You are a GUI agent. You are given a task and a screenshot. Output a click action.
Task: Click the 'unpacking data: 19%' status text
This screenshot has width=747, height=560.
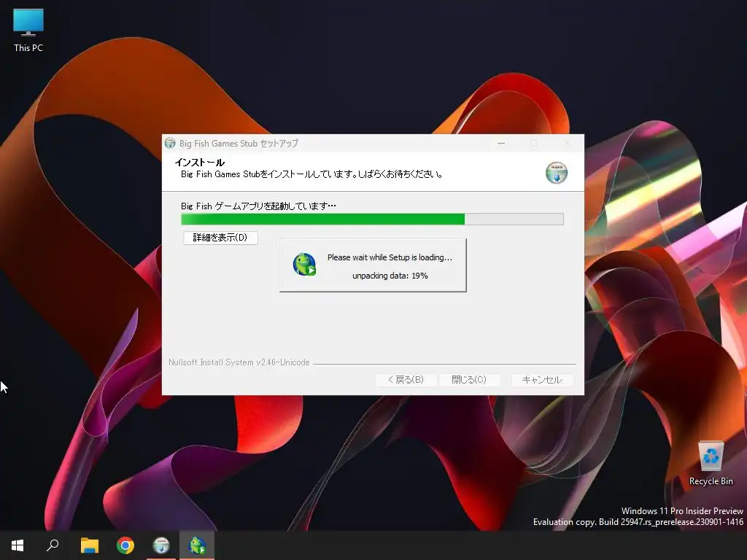390,276
